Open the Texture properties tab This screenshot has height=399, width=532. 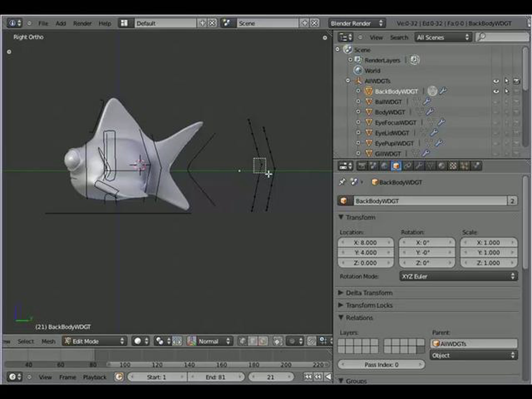[453, 166]
